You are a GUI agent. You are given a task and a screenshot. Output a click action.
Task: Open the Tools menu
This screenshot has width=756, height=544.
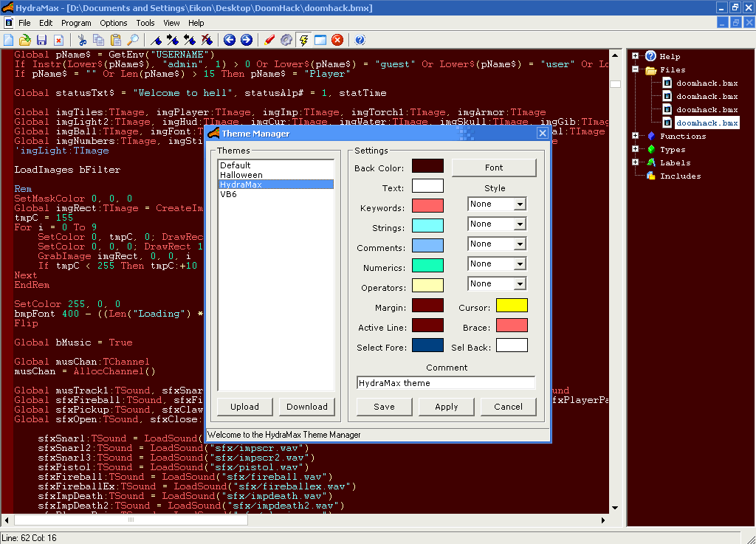[145, 23]
